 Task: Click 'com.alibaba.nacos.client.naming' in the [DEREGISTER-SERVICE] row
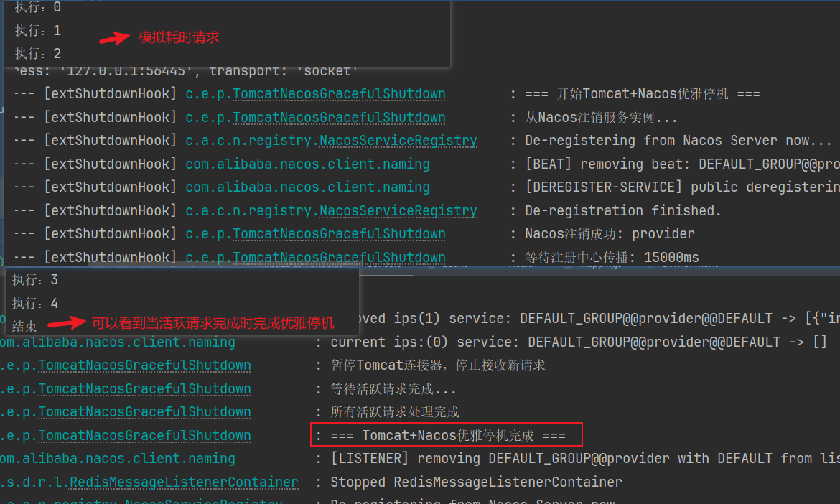(x=307, y=187)
